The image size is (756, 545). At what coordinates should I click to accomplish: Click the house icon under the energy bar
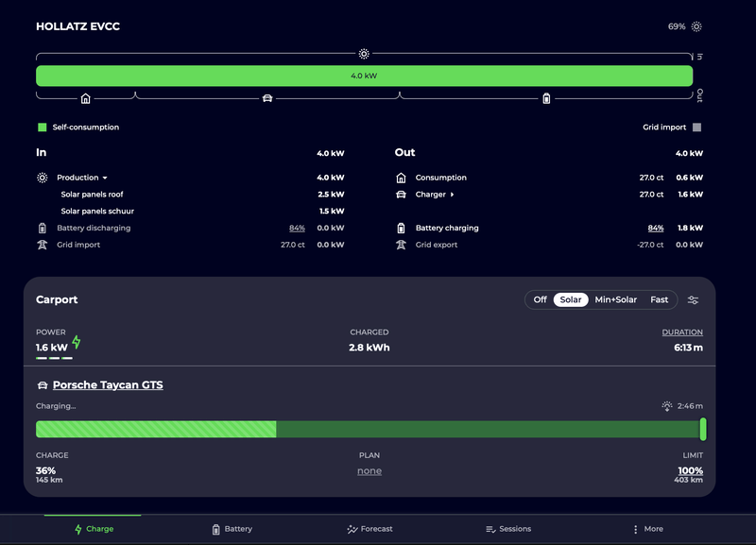[x=85, y=98]
